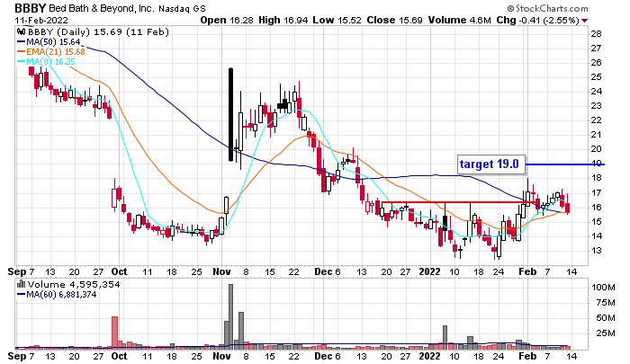This screenshot has height=364, width=630.
Task: Click the StockCharts.com attribution text
Action: click(x=547, y=8)
